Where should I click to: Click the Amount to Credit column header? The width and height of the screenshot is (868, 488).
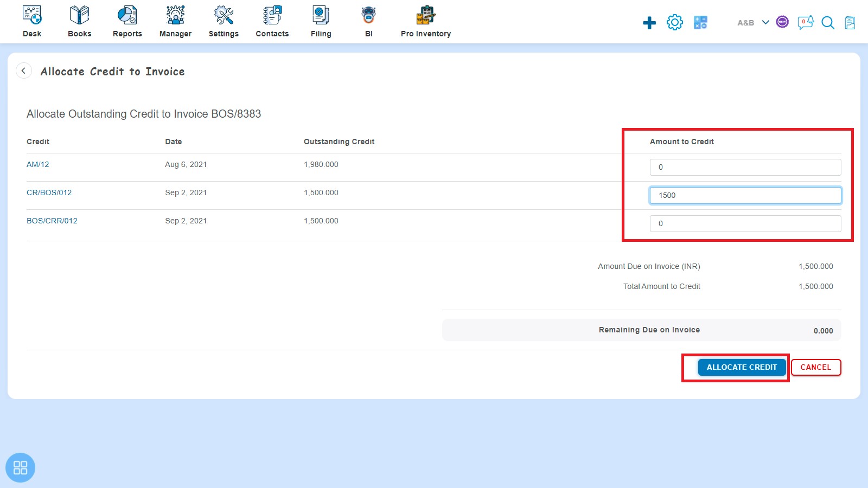(x=682, y=142)
